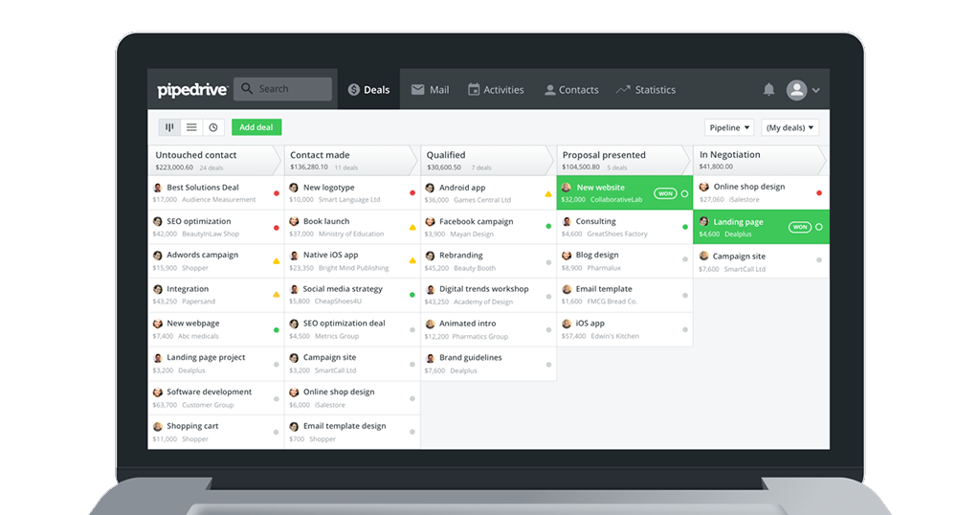Click grey activity dot on Brand guidelines

pos(548,364)
